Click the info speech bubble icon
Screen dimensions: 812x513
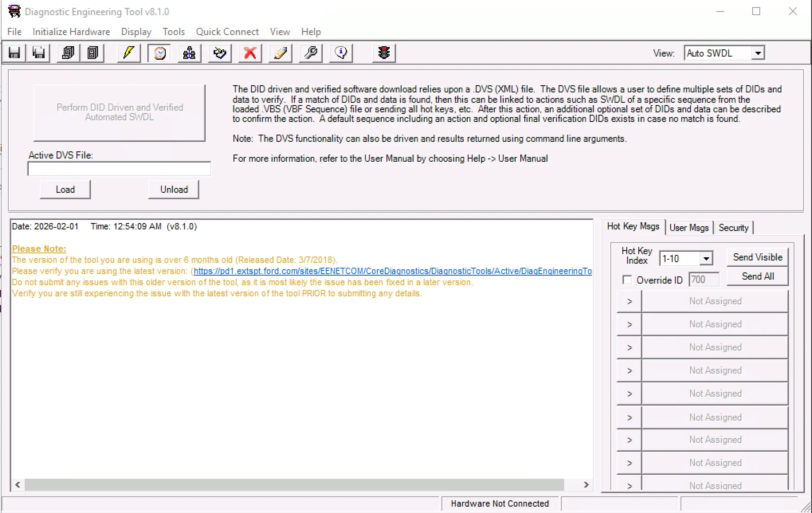click(341, 53)
